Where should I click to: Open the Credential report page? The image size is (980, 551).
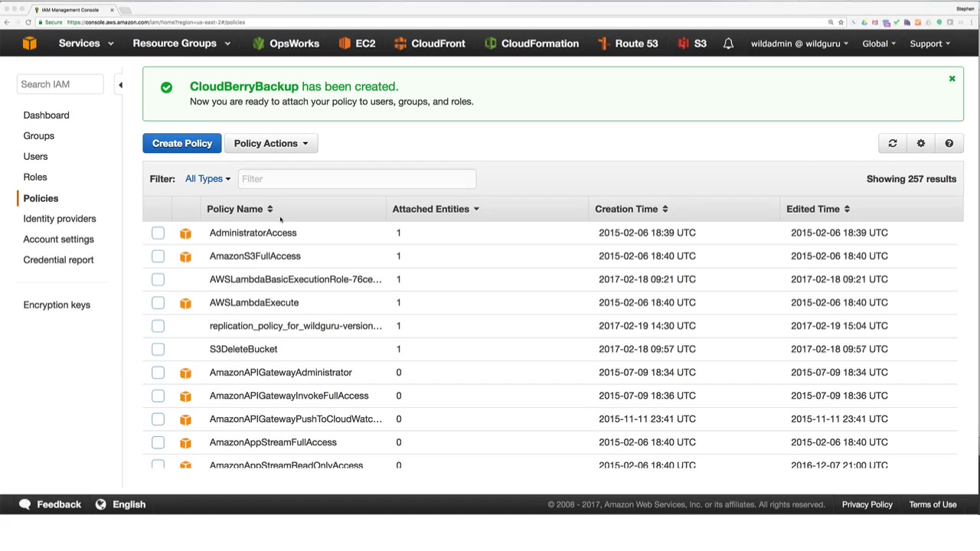click(x=58, y=260)
